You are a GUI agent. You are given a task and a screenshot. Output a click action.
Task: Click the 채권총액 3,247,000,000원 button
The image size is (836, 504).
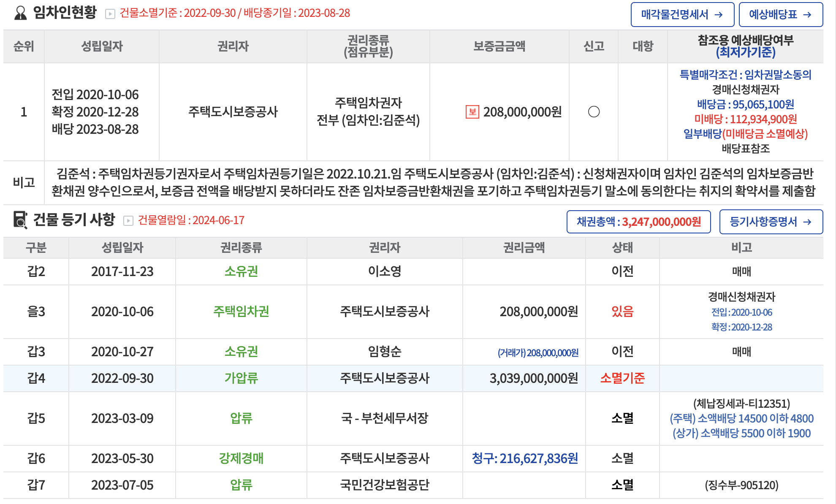click(638, 222)
